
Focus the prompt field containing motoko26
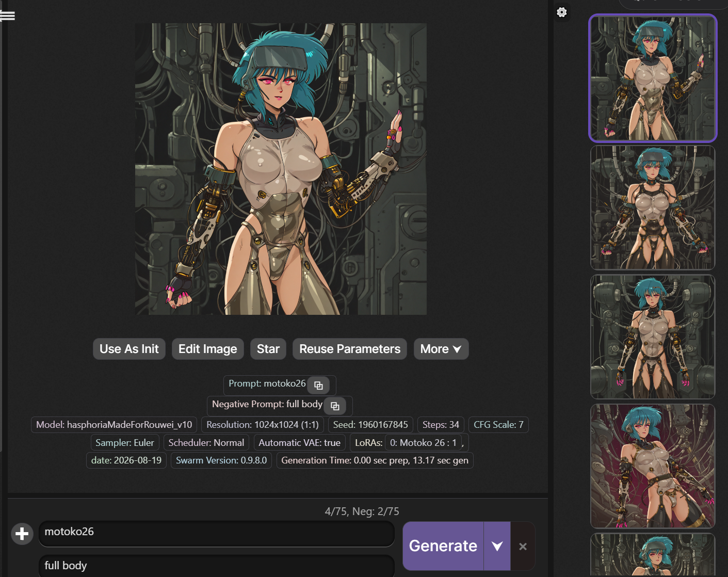coord(217,534)
